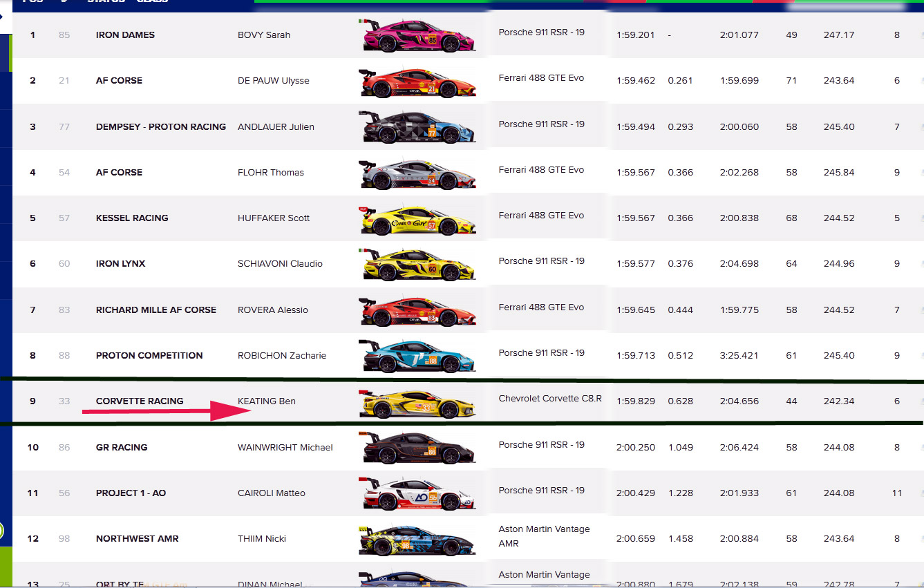This screenshot has width=924, height=588.
Task: Click the silver AF Corse #54 Ferrari image
Action: (x=417, y=173)
